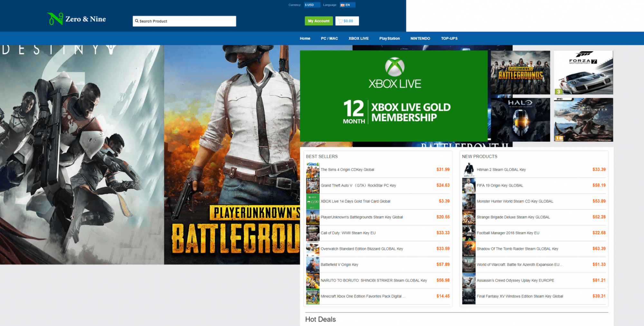The height and width of the screenshot is (326, 644).
Task: Open Hitman 2 Steam GLOBAL Key link
Action: point(501,170)
